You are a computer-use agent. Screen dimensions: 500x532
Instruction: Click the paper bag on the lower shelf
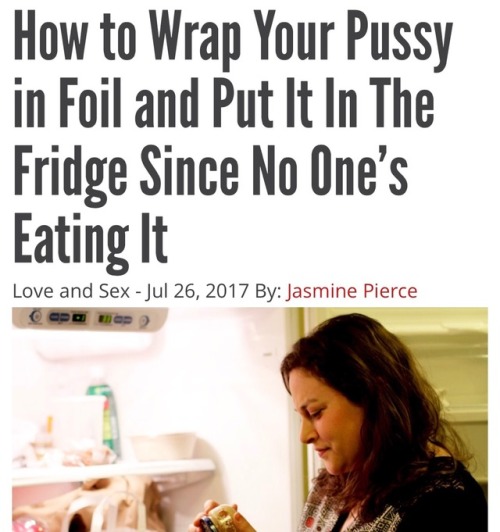coord(112,504)
